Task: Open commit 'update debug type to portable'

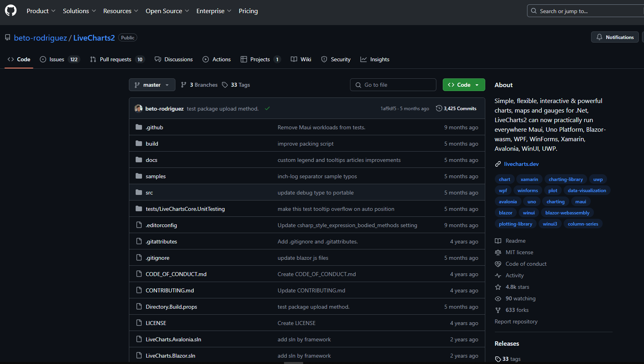Action: click(x=315, y=193)
